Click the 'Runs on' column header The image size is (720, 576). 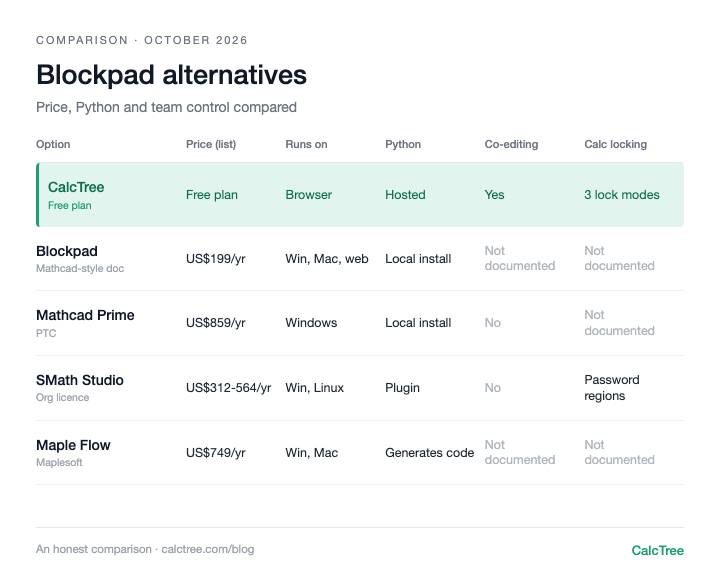(306, 144)
